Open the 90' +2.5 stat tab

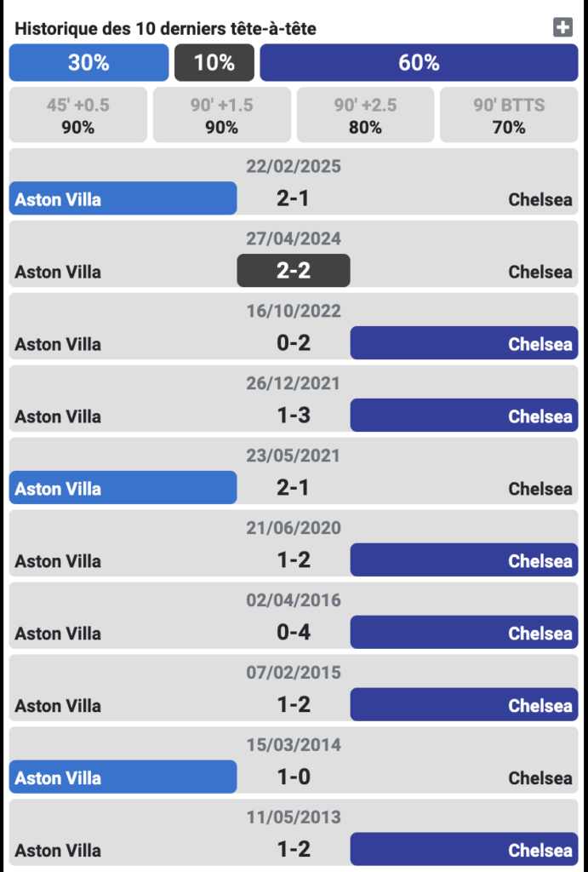pos(365,117)
